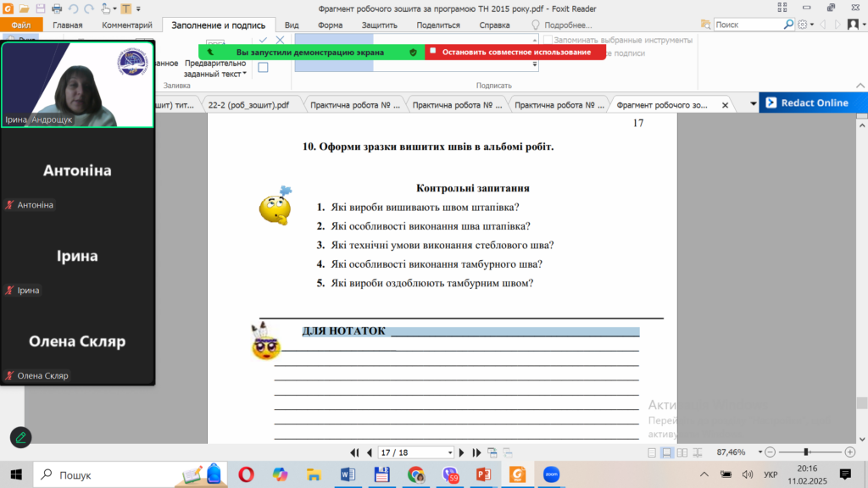Image resolution: width=868 pixels, height=488 pixels.
Task: Click the magnifier search icon in Поиск box
Action: point(788,25)
